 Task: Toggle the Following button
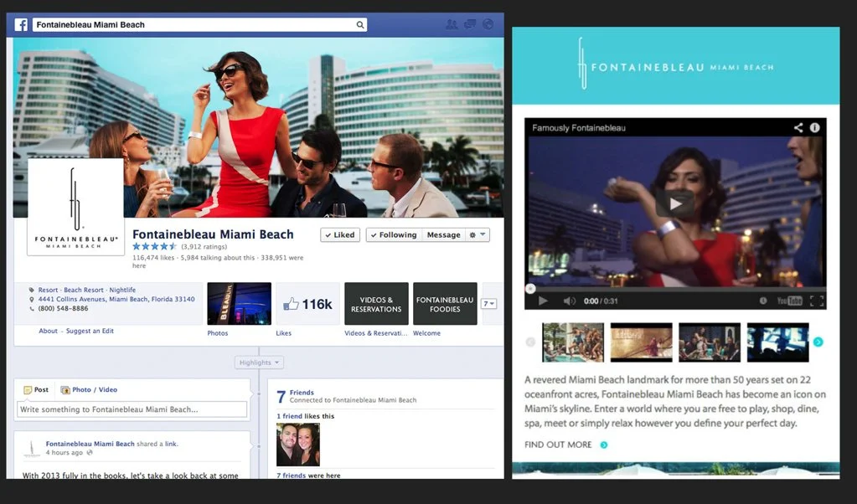[x=394, y=234]
